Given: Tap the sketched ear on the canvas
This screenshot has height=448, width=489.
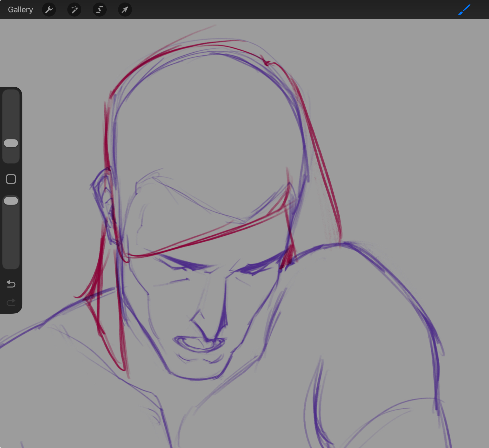Looking at the screenshot, I should click(x=101, y=196).
